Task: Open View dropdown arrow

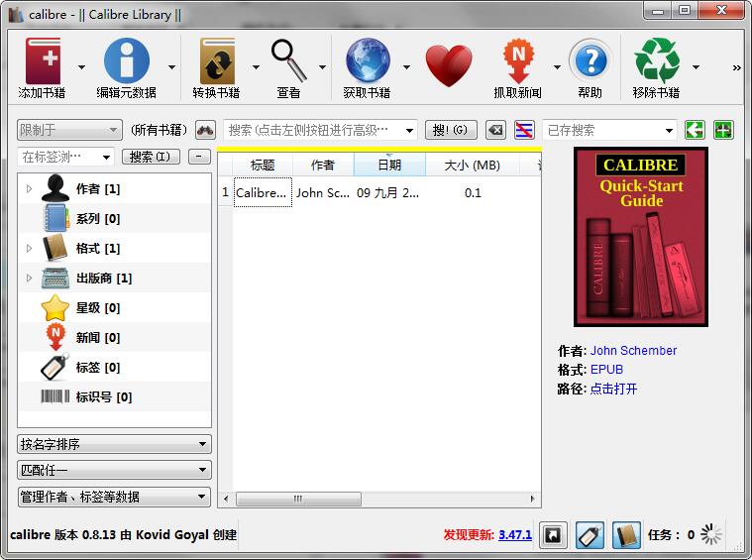Action: (x=322, y=67)
